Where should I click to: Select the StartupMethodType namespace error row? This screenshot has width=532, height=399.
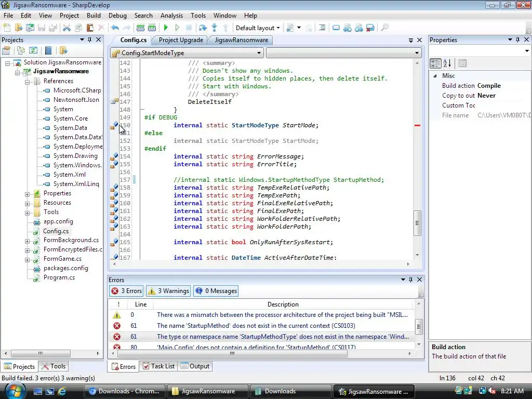pyautogui.click(x=282, y=337)
